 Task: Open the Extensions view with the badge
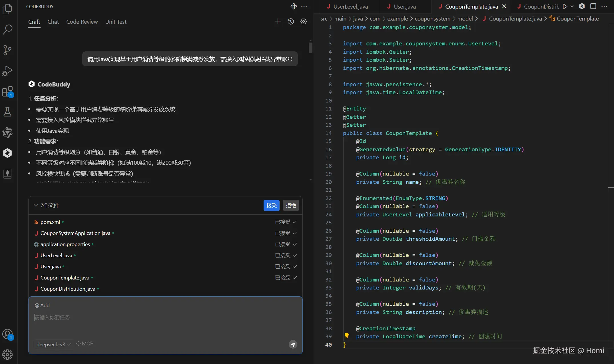coord(7,92)
